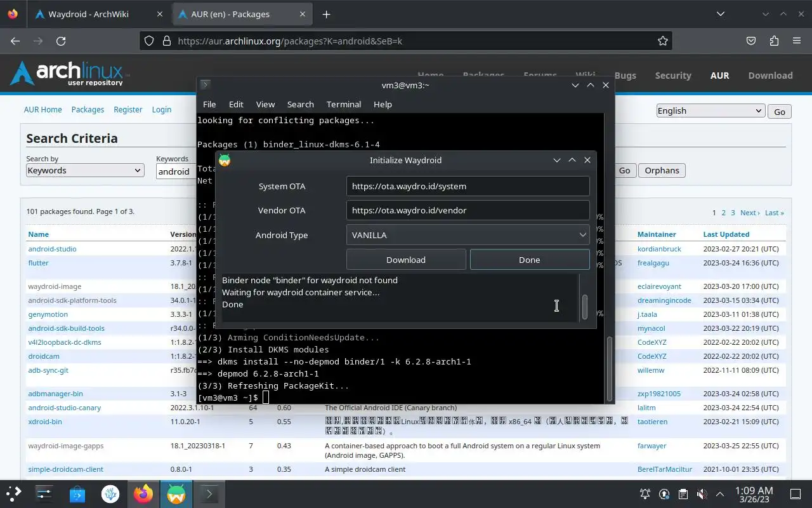This screenshot has width=812, height=508.
Task: Go back in the Firefox browser
Action: point(15,41)
